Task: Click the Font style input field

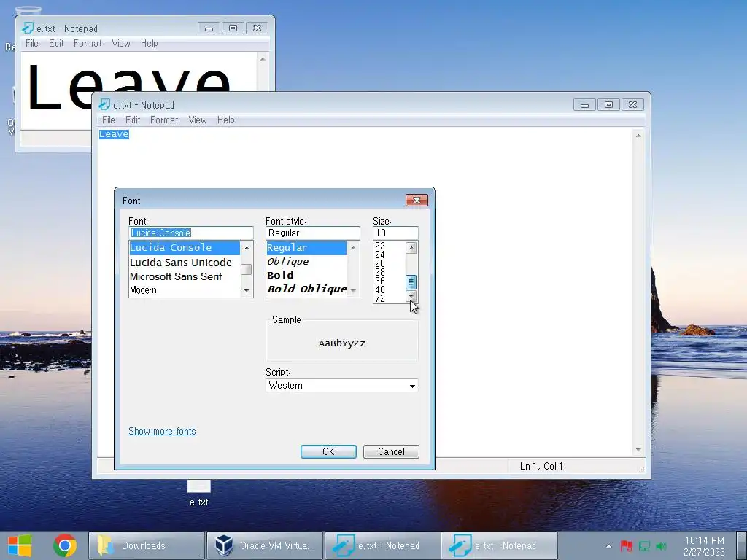Action: click(x=312, y=233)
